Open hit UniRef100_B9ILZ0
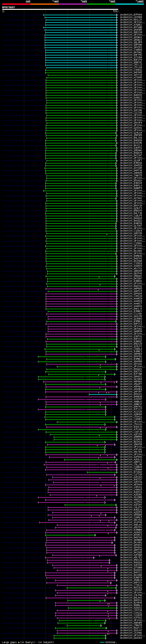Image resolution: width=146 pixels, height=644 pixels. coord(131,20)
